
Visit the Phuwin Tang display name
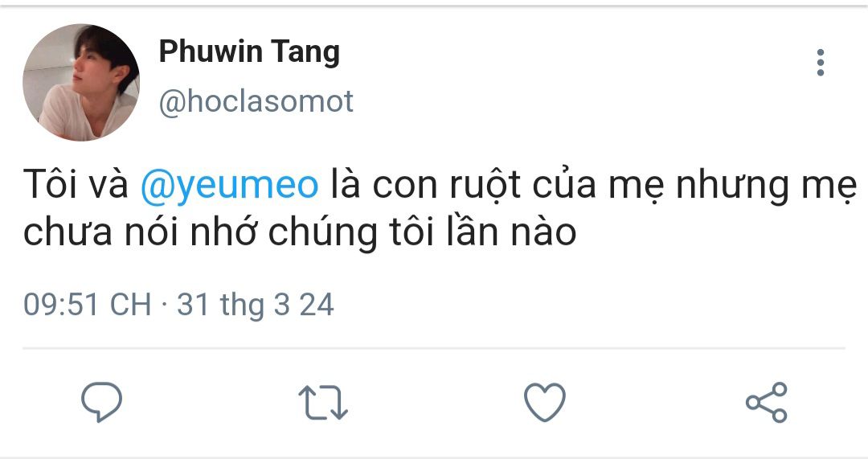coord(249,52)
